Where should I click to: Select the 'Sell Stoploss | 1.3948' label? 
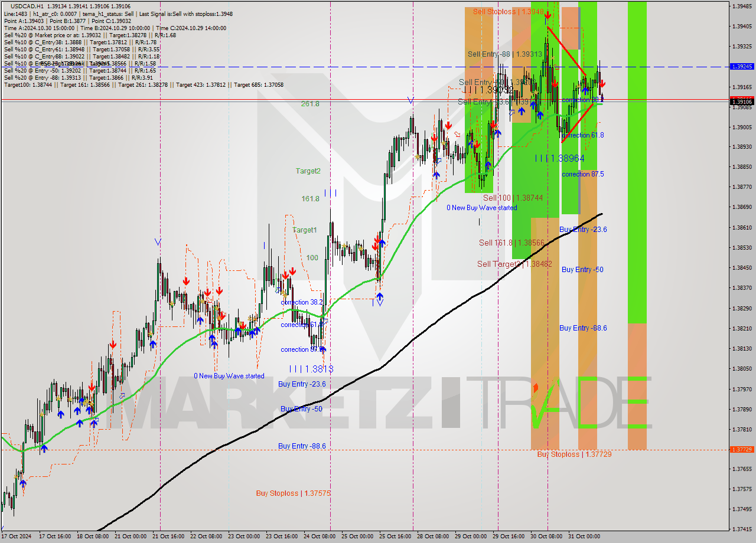pyautogui.click(x=508, y=11)
